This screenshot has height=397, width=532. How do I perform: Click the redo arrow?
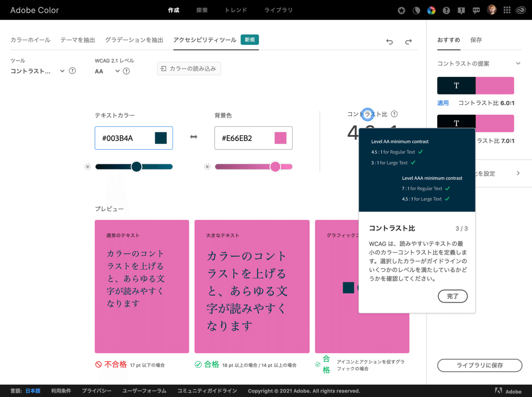[408, 42]
